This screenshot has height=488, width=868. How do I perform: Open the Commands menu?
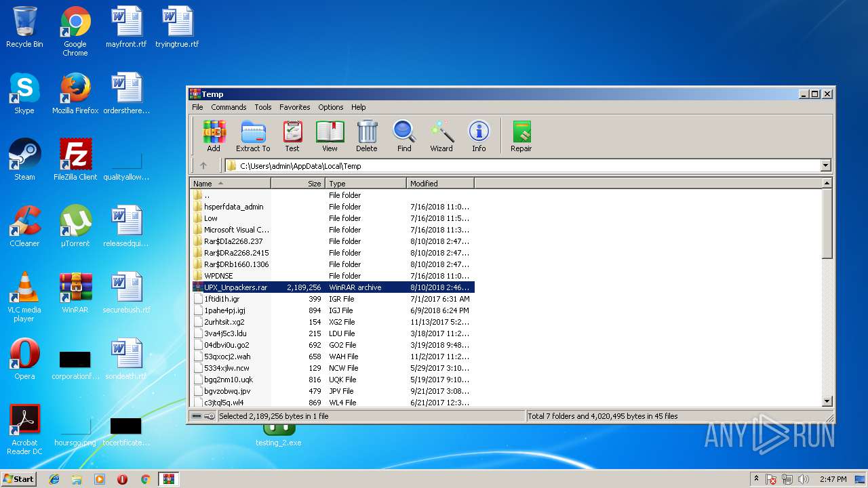coord(229,107)
